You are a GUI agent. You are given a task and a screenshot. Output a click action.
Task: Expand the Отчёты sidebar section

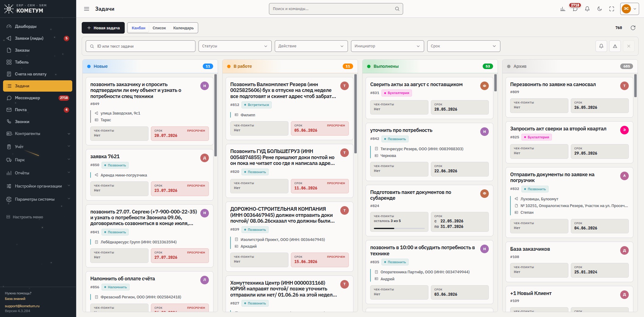[38, 173]
